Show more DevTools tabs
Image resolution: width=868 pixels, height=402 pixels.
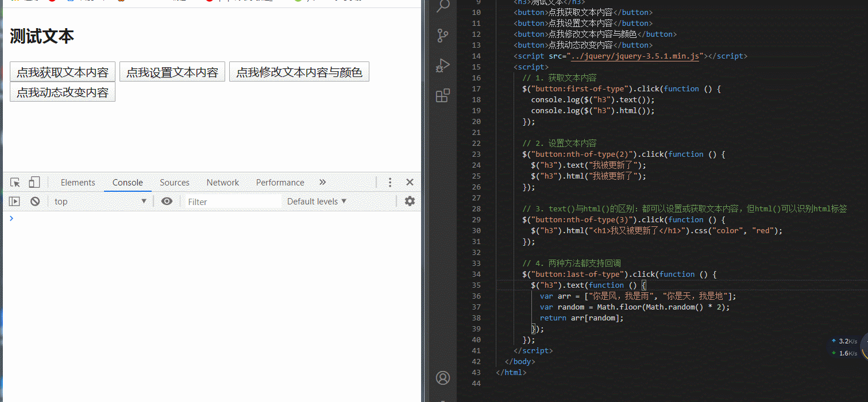pyautogui.click(x=323, y=183)
